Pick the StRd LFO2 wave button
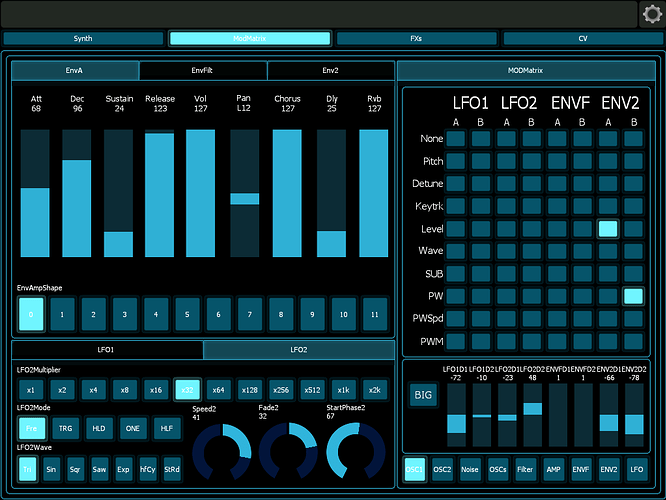Image resolution: width=666 pixels, height=500 pixels. click(172, 469)
